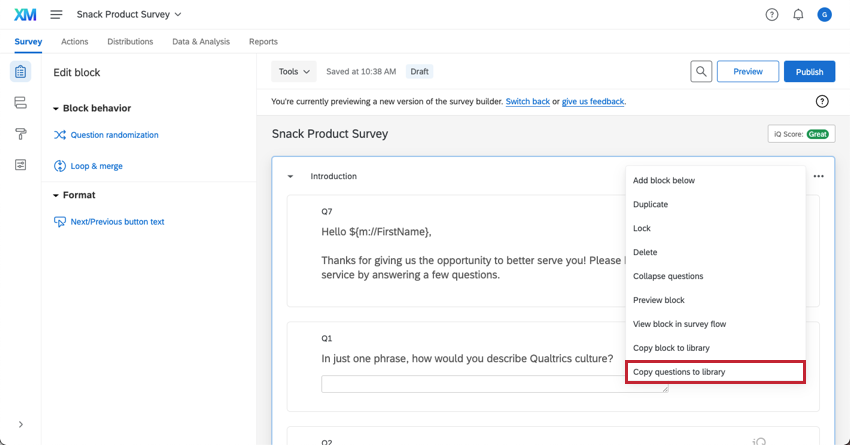This screenshot has width=850, height=445.
Task: Open notifications bell
Action: click(798, 15)
